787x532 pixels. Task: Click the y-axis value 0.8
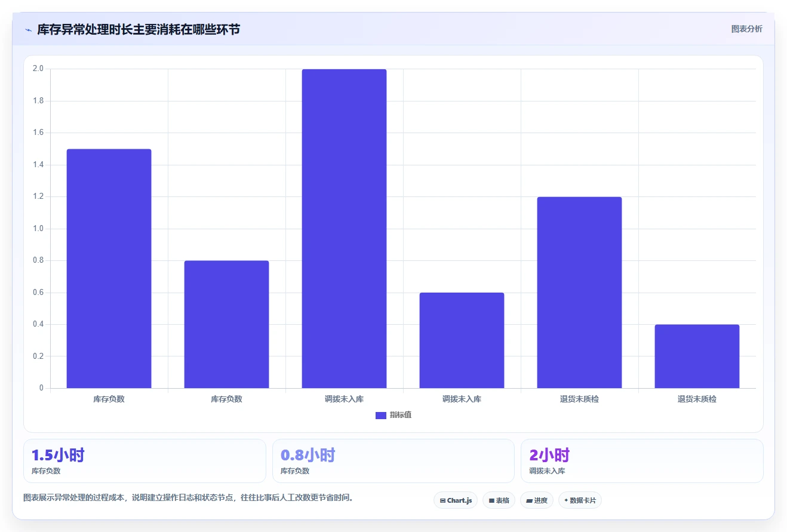[x=38, y=260]
